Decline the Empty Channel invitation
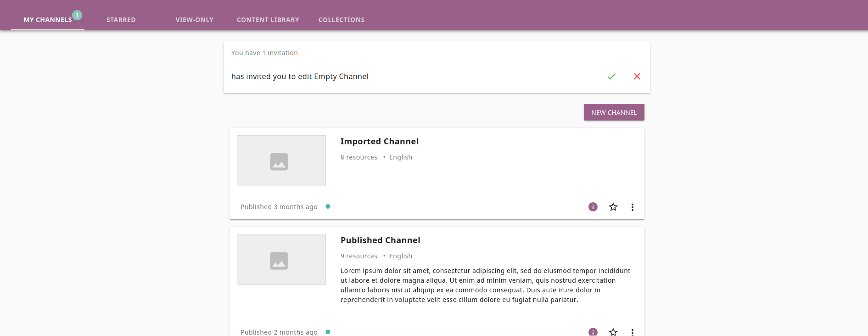This screenshot has height=336, width=868. tap(637, 76)
